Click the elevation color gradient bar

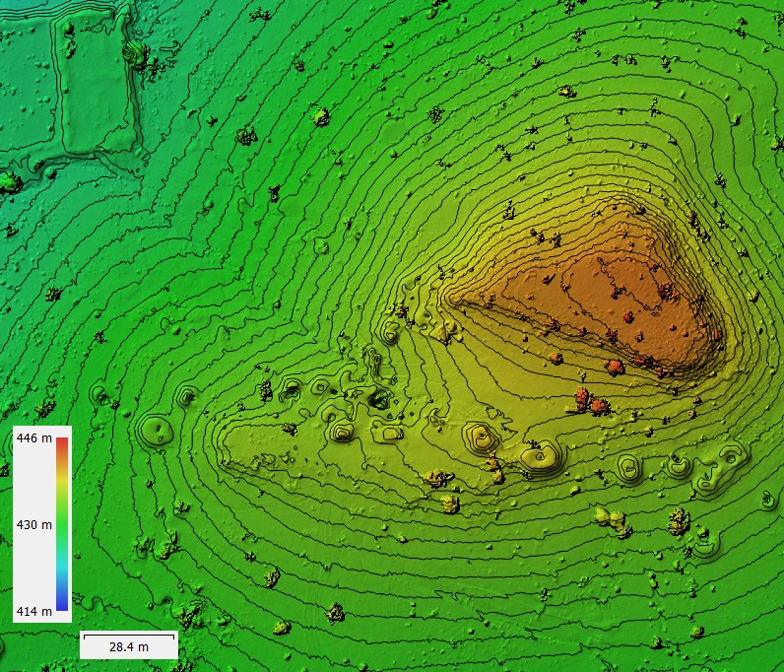coord(62,524)
